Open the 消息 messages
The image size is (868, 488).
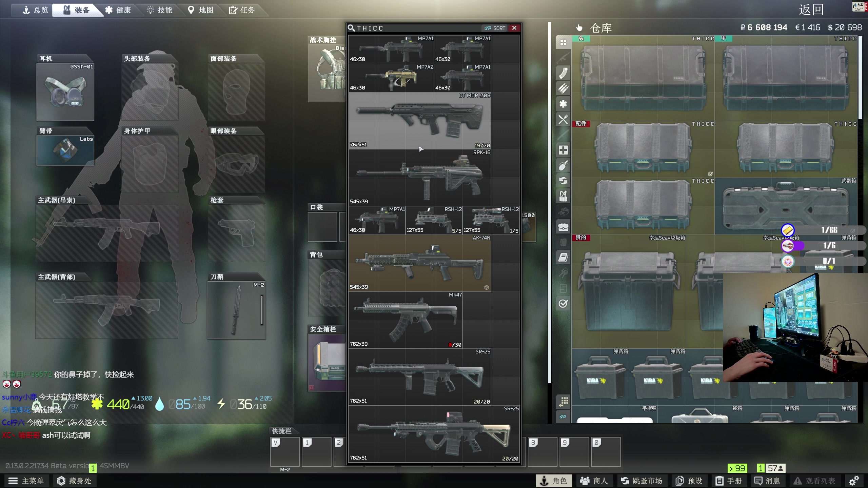pyautogui.click(x=767, y=481)
